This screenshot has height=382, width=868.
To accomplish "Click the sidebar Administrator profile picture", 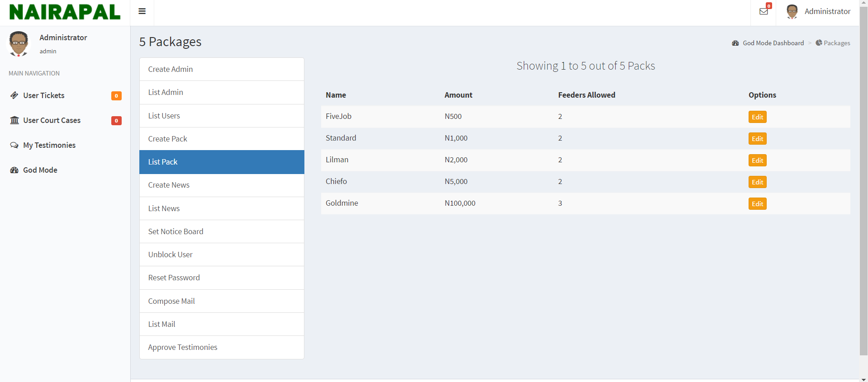I will pos(19,43).
